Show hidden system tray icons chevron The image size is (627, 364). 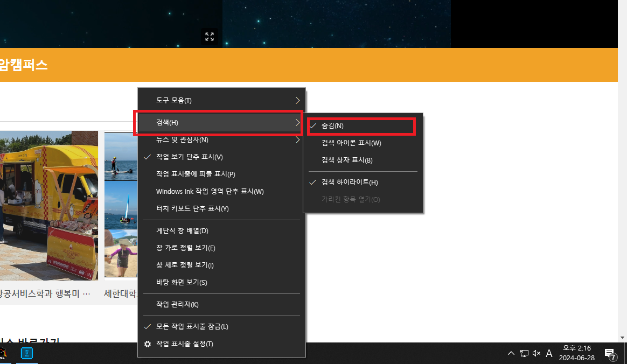click(511, 354)
